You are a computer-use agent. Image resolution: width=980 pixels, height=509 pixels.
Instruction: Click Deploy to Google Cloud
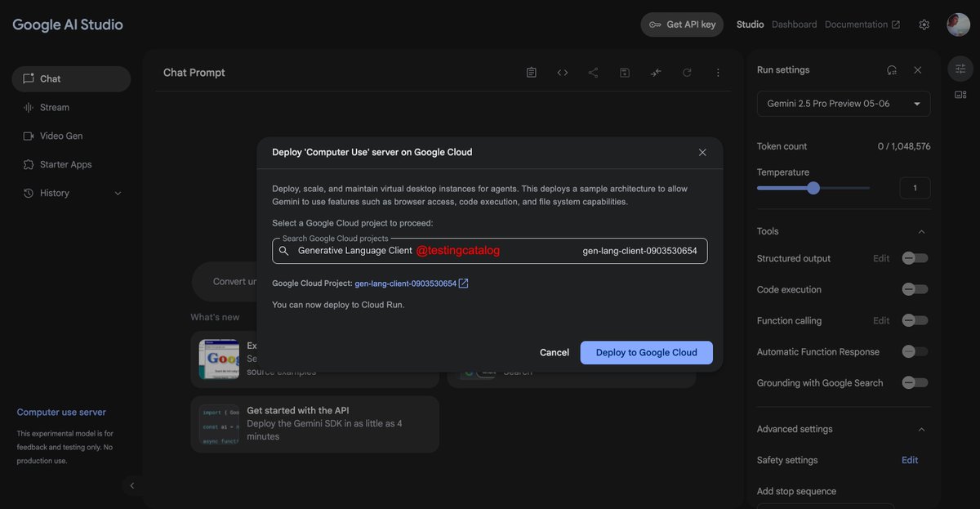[646, 352]
